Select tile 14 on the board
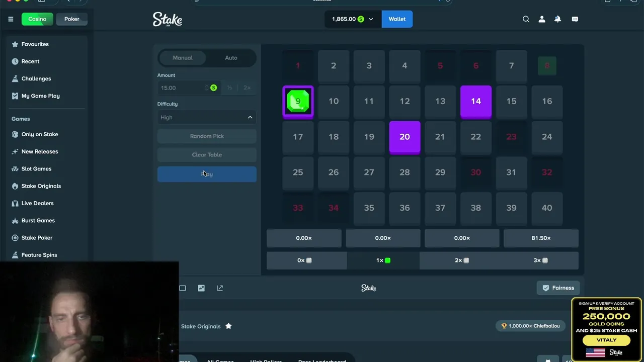This screenshot has width=644, height=362. [475, 101]
